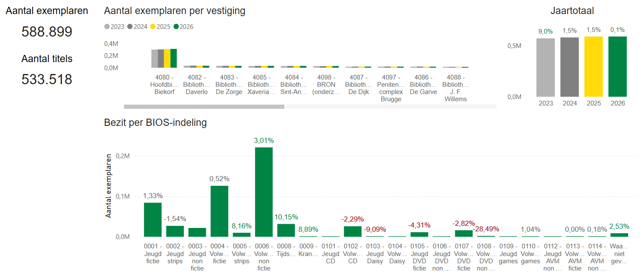This screenshot has height=276, width=644.
Task: Click the 2023 legend color marker
Action: (x=107, y=27)
